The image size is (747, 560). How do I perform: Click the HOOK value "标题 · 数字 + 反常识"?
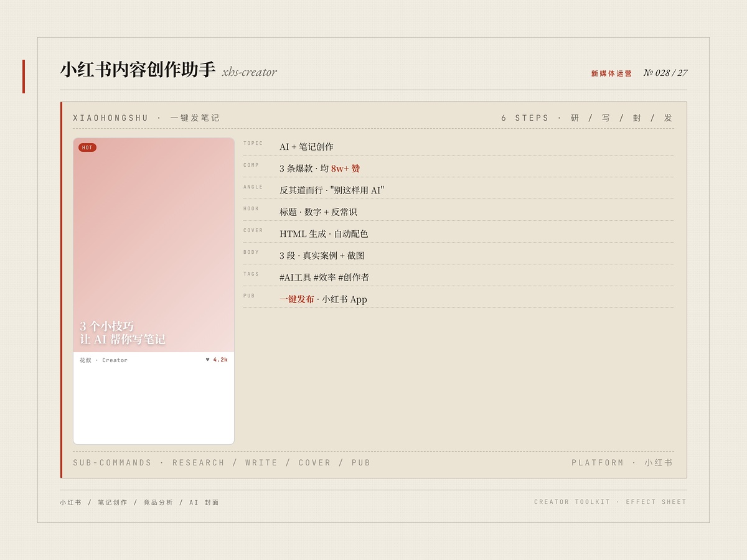(318, 212)
